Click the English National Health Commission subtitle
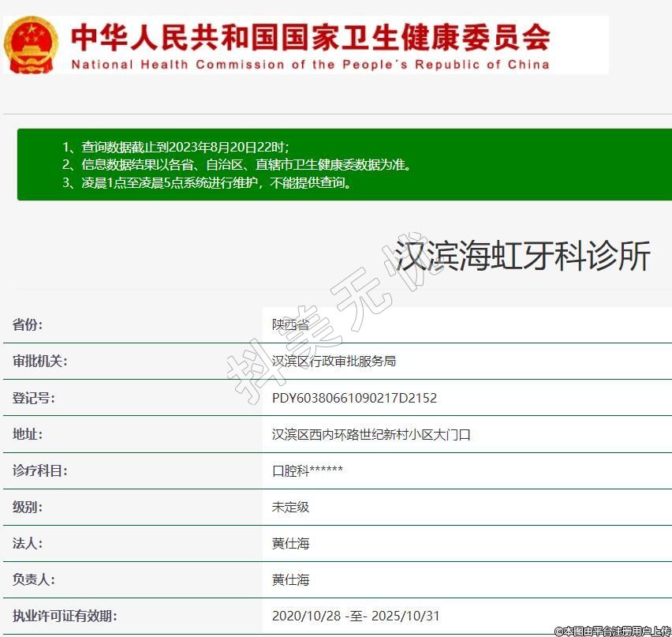Screen dimensions: 672x637 click(310, 65)
